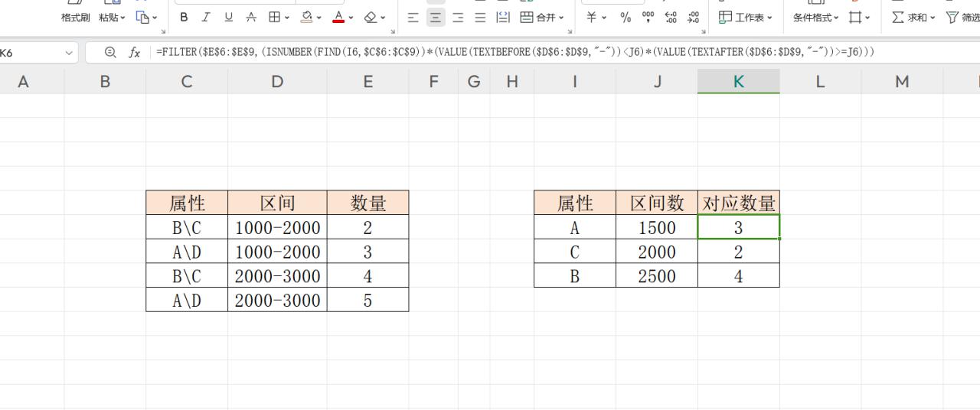Click the cell borders icon

tap(273, 17)
